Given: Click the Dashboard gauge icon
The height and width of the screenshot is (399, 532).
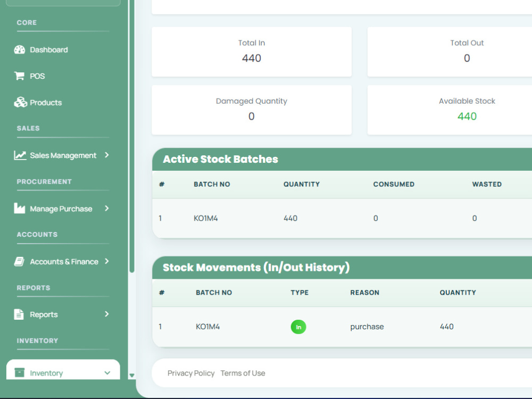Looking at the screenshot, I should pyautogui.click(x=20, y=50).
